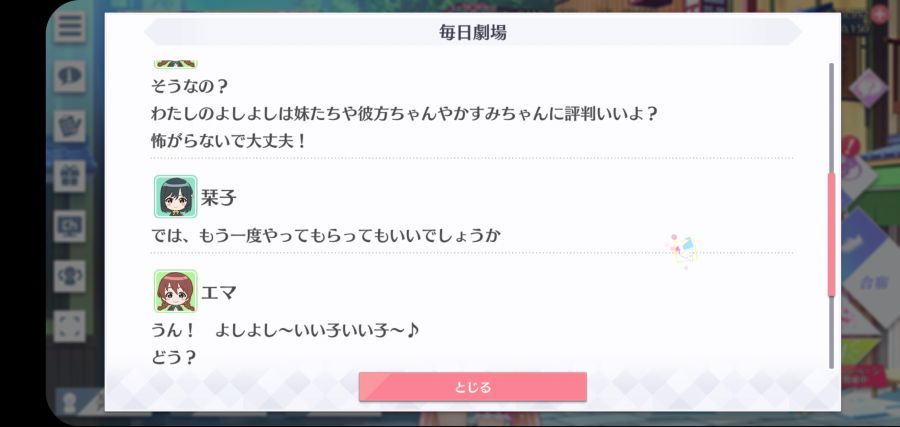Click 栞子's line では、もう一度やってもらっても

coord(326,235)
